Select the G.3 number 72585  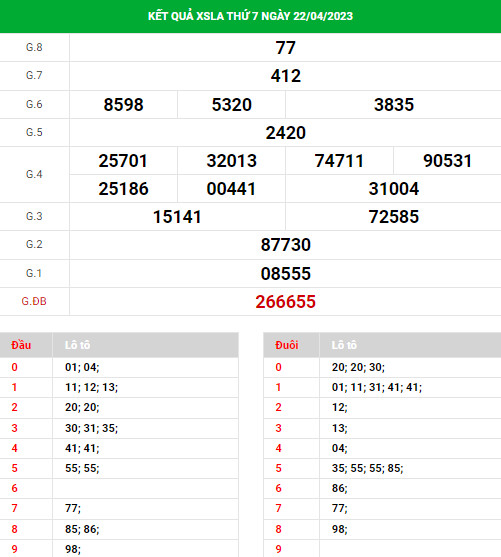394,217
